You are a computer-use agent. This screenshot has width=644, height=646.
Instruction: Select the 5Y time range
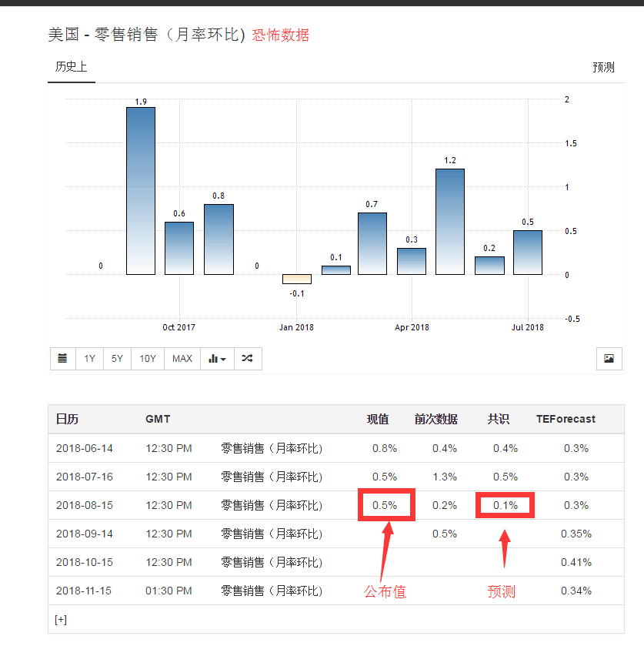point(116,358)
